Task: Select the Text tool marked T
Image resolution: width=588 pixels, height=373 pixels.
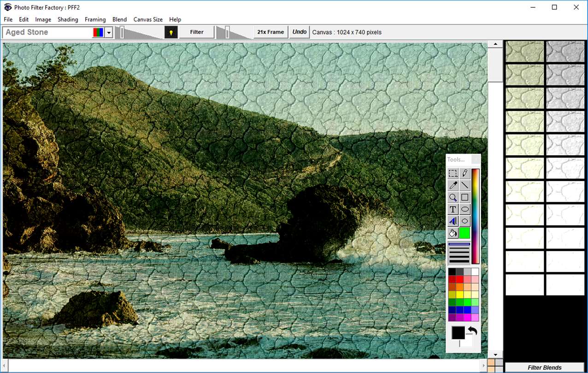Action: coord(453,210)
